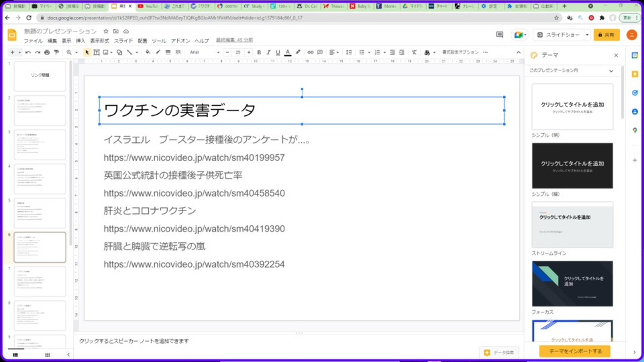Open the ファイル menu

tap(34, 41)
